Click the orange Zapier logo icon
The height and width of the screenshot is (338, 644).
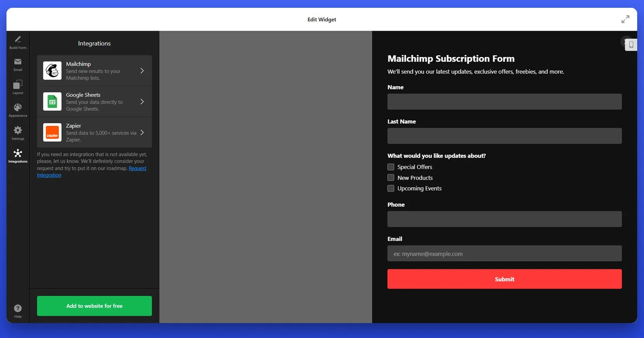coord(52,133)
